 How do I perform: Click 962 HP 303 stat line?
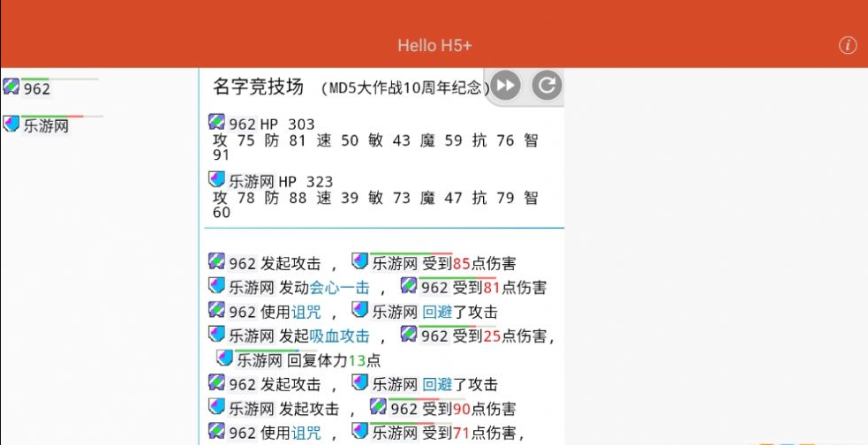[261, 124]
